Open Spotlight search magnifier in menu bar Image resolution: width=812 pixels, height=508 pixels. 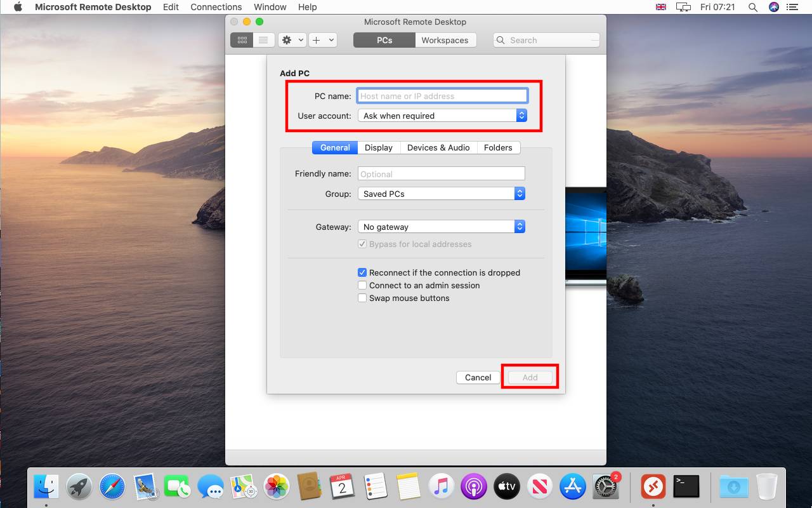753,7
